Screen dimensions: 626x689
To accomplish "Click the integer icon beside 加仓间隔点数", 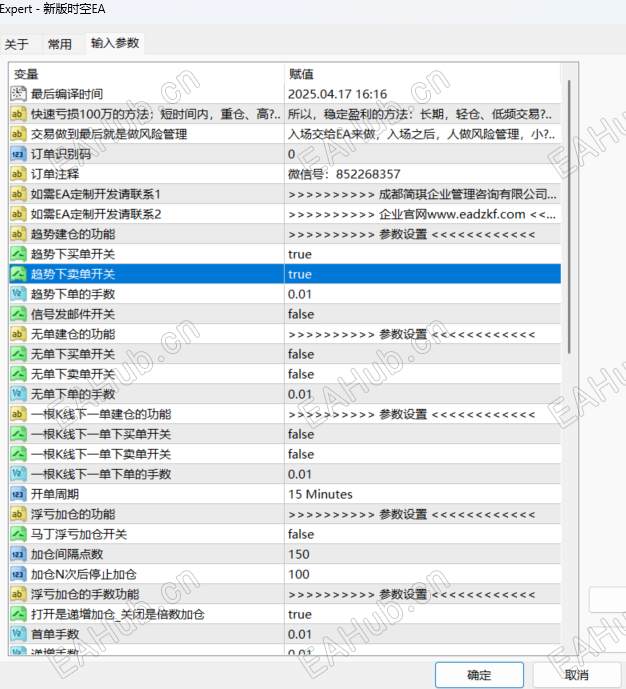I will pyautogui.click(x=18, y=554).
